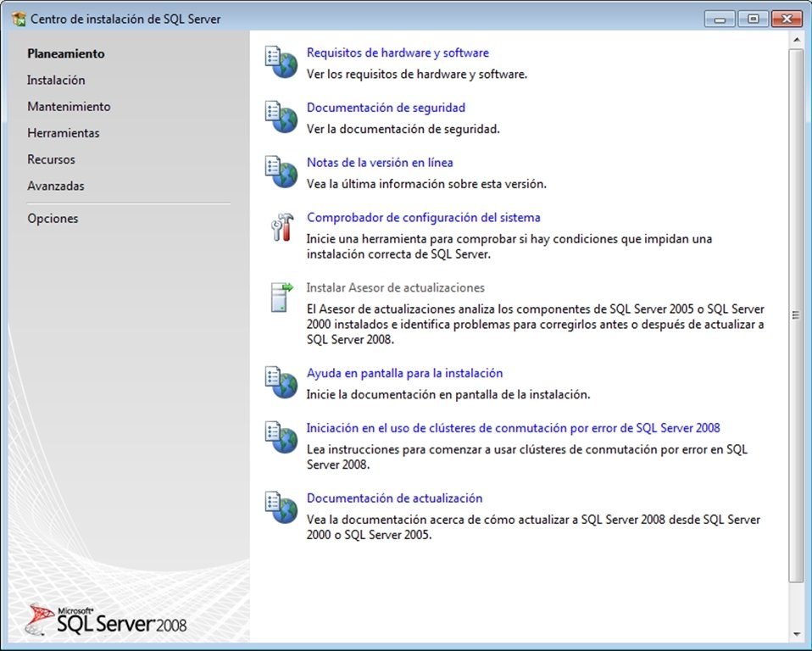Click the Documentación de seguridad globe icon
This screenshot has width=812, height=651.
tap(281, 117)
